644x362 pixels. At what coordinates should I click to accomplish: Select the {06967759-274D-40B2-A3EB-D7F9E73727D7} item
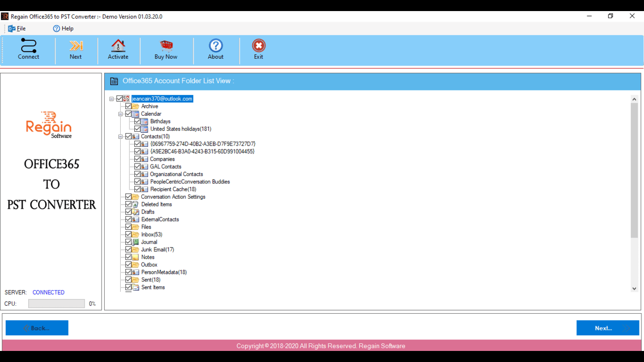click(203, 144)
